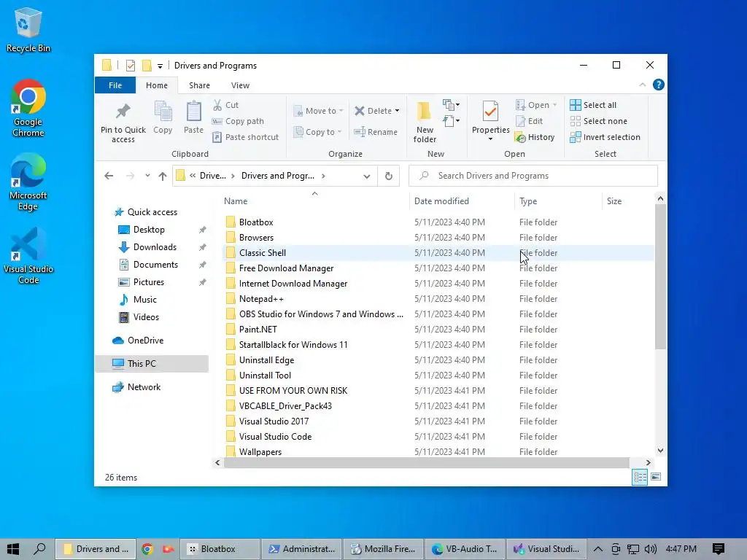
Task: Open the Copy to dropdown
Action: pos(318,132)
